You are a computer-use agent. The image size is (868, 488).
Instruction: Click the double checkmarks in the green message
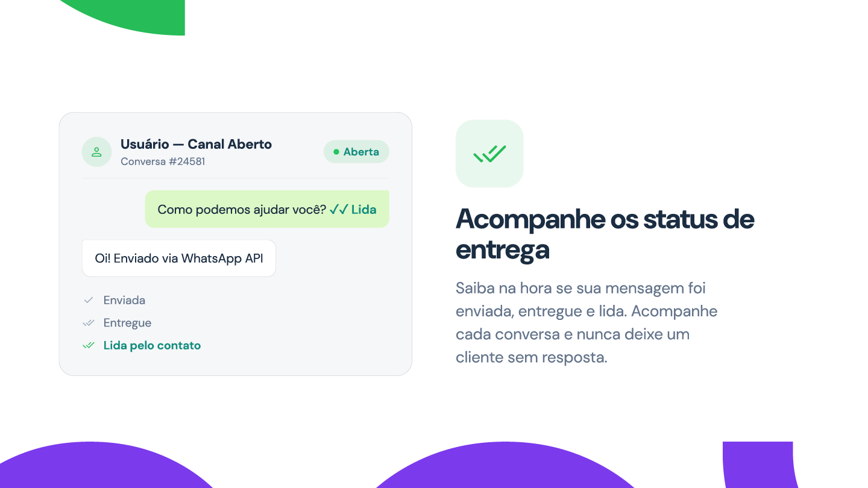pyautogui.click(x=339, y=210)
